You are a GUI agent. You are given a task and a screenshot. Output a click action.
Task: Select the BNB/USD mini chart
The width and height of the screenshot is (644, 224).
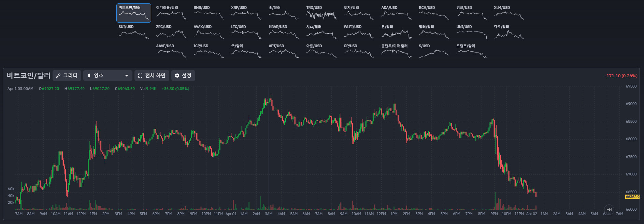pyautogui.click(x=209, y=13)
